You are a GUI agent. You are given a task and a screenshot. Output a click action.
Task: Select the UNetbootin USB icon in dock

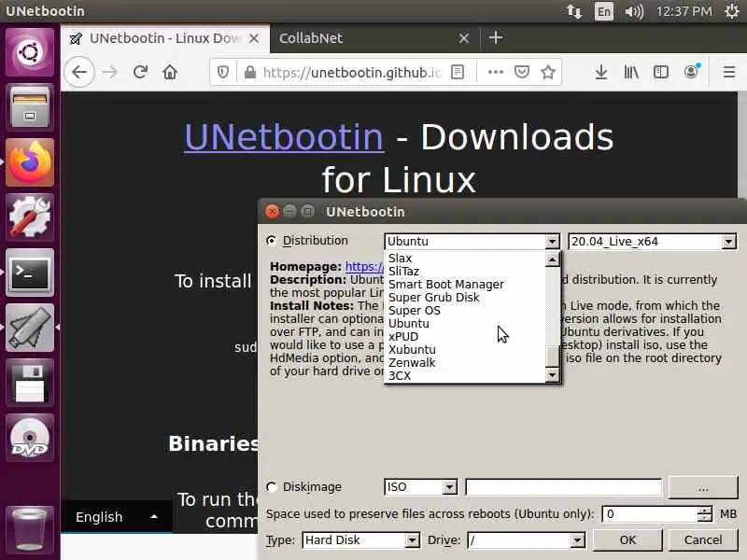pyautogui.click(x=30, y=328)
